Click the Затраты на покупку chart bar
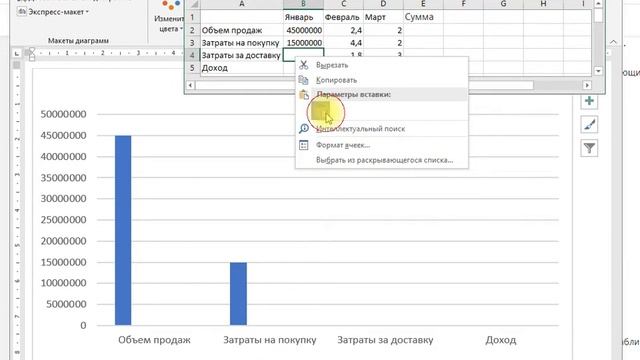 (x=238, y=294)
